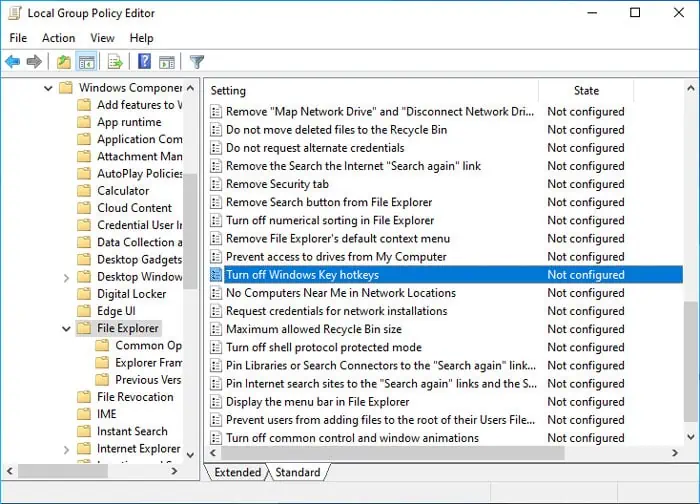Collapse the Windows Components tree node

click(48, 88)
